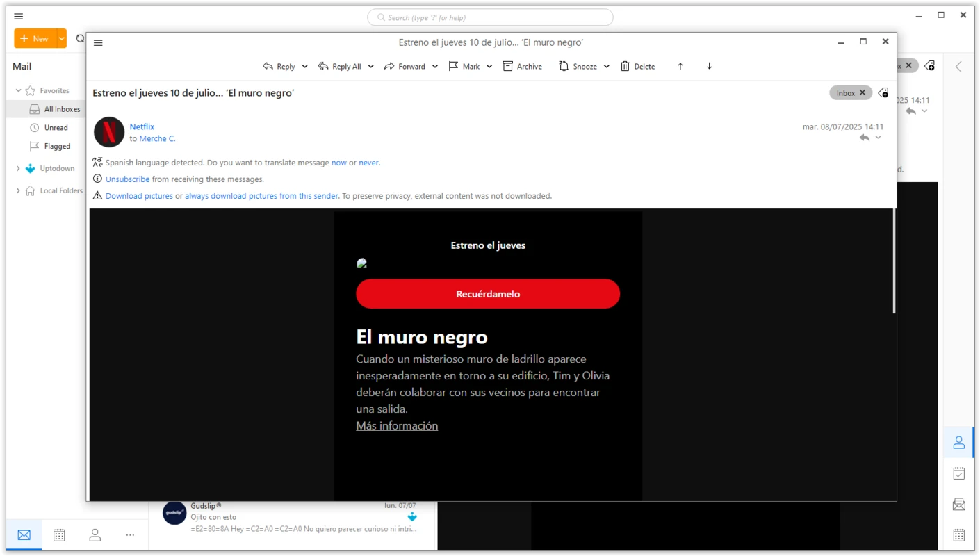Remove the Inbox tag from the email
Screen dimensions: 980x556
(862, 92)
